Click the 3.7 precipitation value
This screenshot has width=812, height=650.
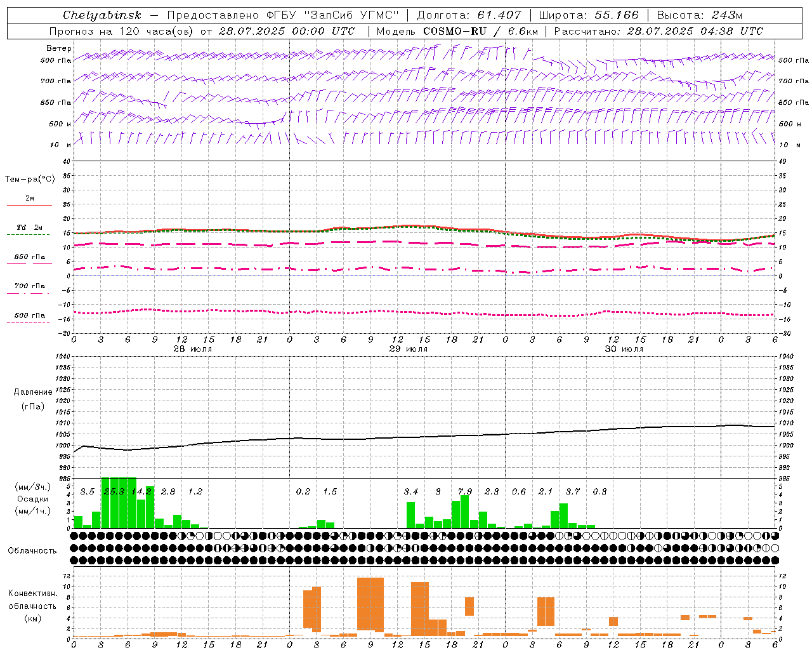pos(573,492)
